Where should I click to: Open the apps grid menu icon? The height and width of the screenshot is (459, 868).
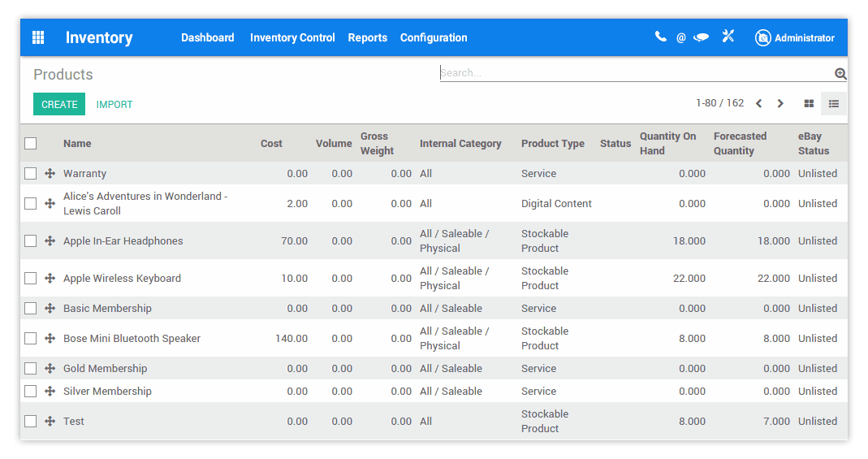pos(38,37)
